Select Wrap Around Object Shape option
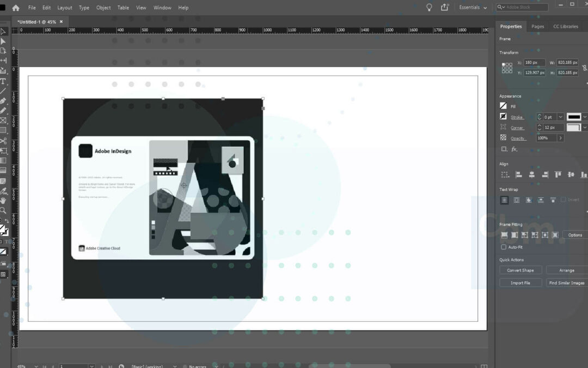Screen dimensions: 588x368 [x=529, y=200]
